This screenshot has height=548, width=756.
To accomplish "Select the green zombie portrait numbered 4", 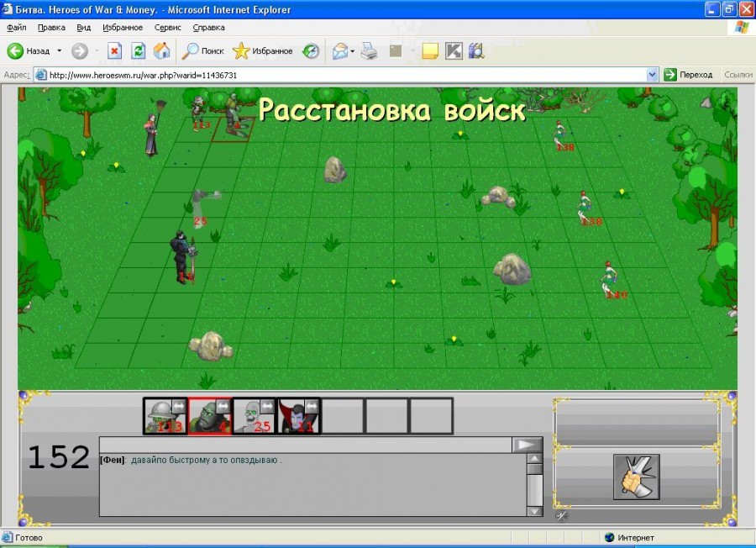I will 210,416.
